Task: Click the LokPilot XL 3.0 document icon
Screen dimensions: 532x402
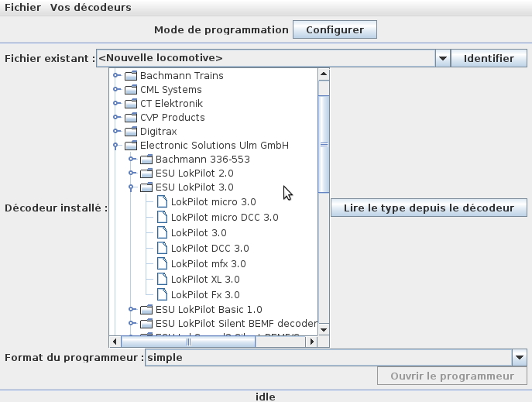Action: [162, 279]
